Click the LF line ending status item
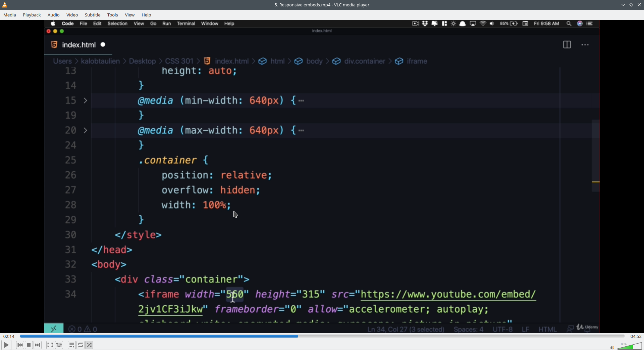This screenshot has width=644, height=350. click(526, 330)
